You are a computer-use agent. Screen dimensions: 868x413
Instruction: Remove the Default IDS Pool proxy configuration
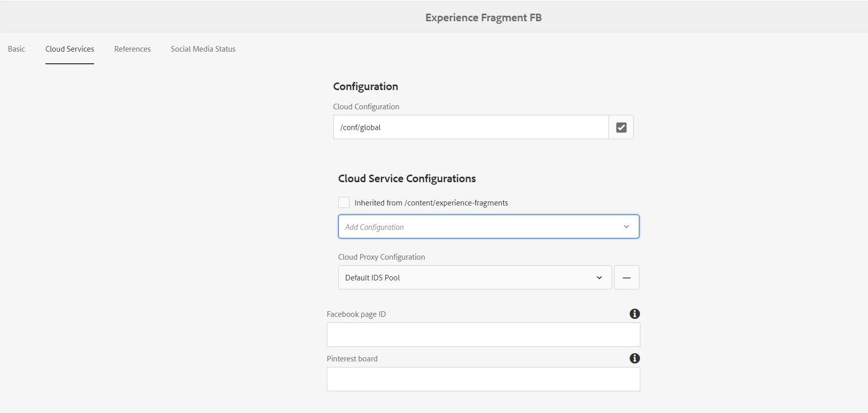click(626, 278)
